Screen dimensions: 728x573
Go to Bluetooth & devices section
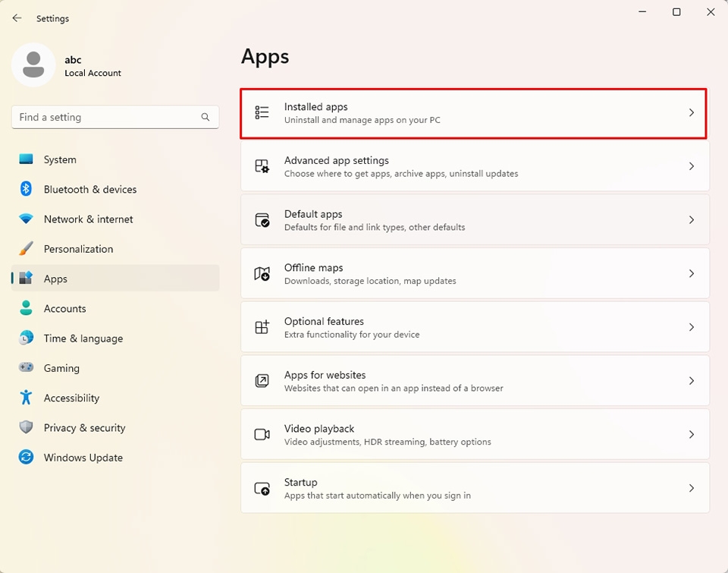115,189
